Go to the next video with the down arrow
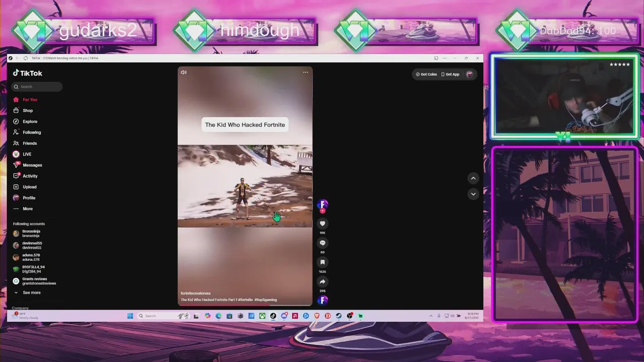Viewport: 644px width, 362px height. click(x=473, y=194)
